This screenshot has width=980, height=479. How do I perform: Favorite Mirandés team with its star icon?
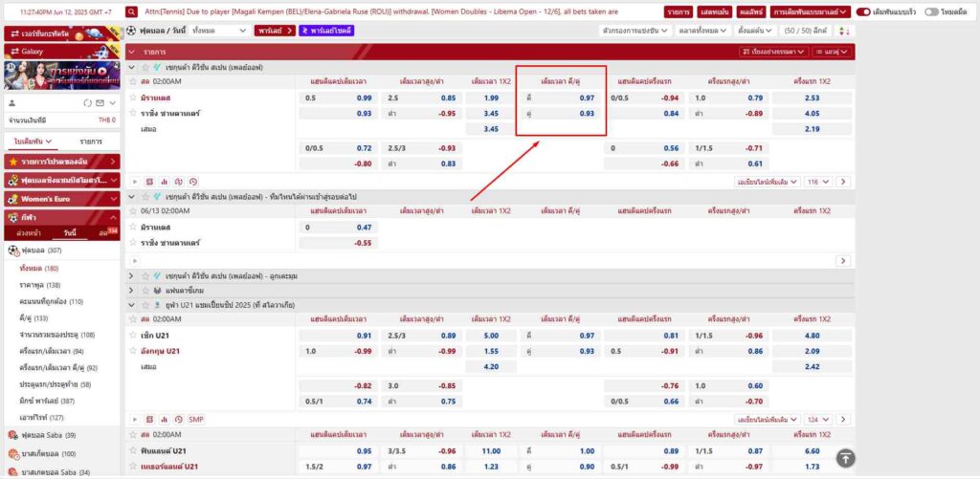click(134, 98)
